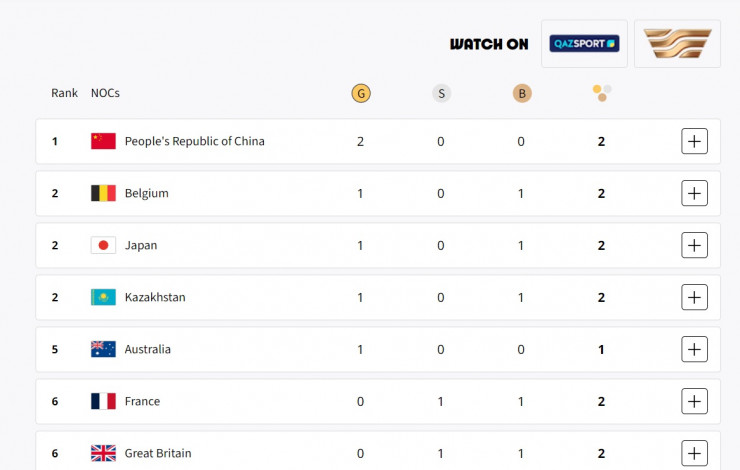The height and width of the screenshot is (470, 740).
Task: Click the gold striped channel logo
Action: tap(677, 44)
